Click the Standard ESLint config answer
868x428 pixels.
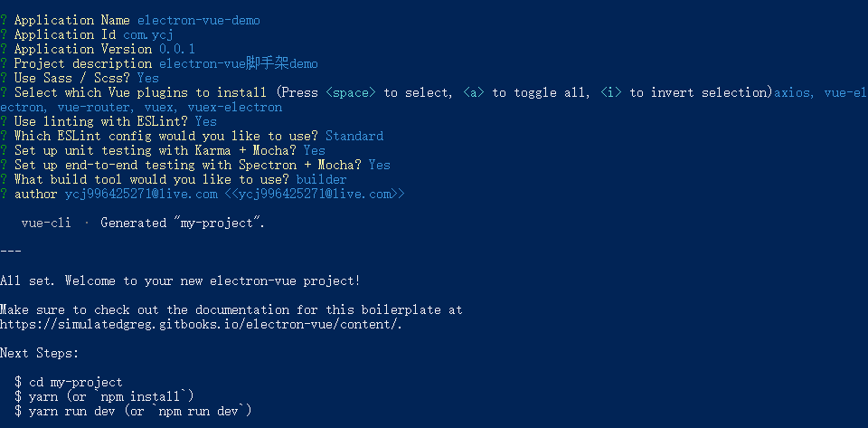(x=354, y=137)
